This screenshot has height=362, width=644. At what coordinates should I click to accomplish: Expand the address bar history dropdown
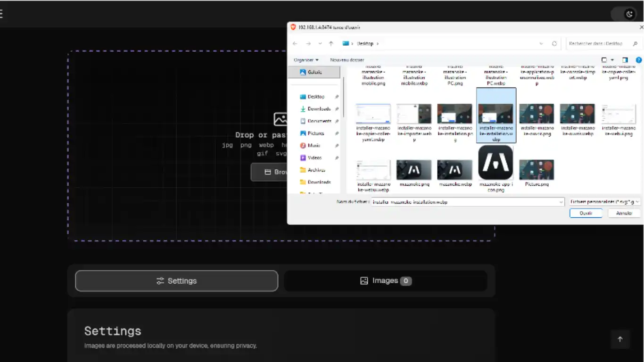click(541, 43)
